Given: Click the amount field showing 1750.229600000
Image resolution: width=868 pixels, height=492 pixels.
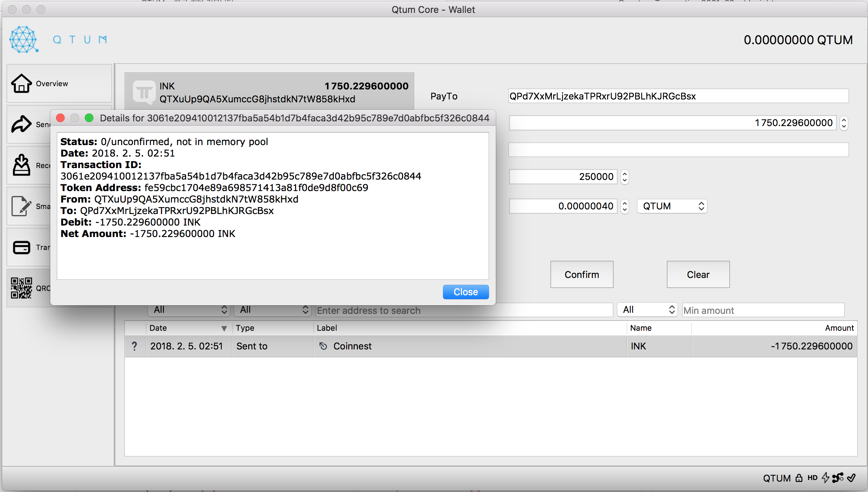Looking at the screenshot, I should click(x=673, y=123).
